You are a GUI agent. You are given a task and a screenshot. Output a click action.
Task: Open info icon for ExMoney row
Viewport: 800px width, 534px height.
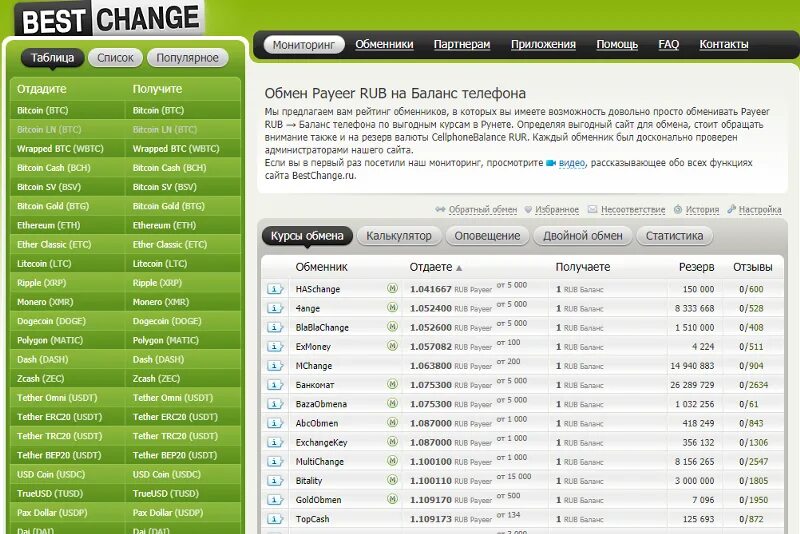coord(274,347)
